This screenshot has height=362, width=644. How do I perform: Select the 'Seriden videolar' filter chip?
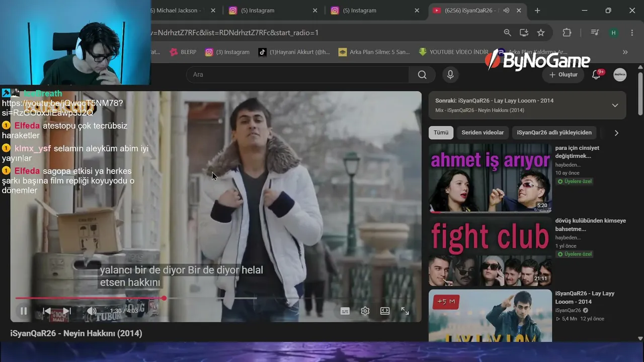(482, 133)
